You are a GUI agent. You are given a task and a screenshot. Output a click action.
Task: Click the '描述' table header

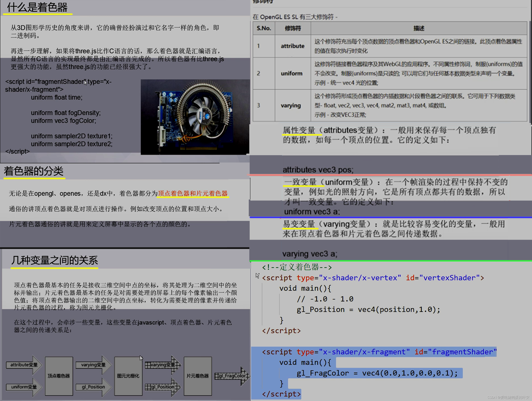click(419, 28)
